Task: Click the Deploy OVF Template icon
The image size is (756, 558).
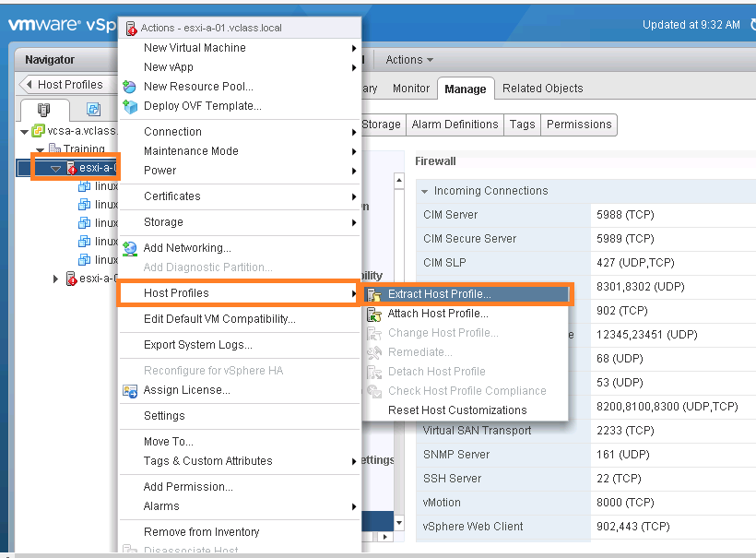Action: click(x=130, y=106)
